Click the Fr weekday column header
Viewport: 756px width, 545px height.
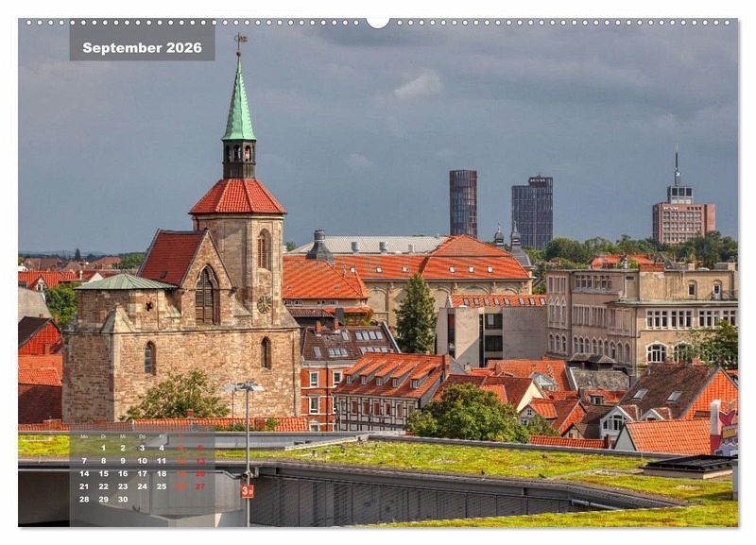pos(162,436)
